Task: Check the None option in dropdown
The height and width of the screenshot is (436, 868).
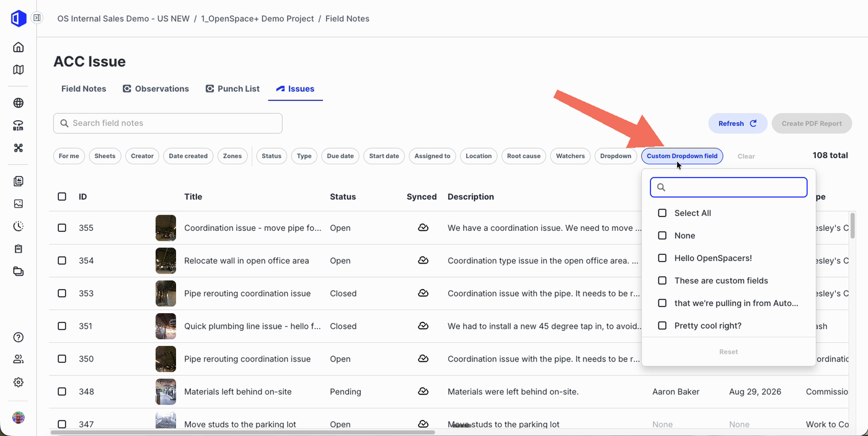Action: [662, 236]
